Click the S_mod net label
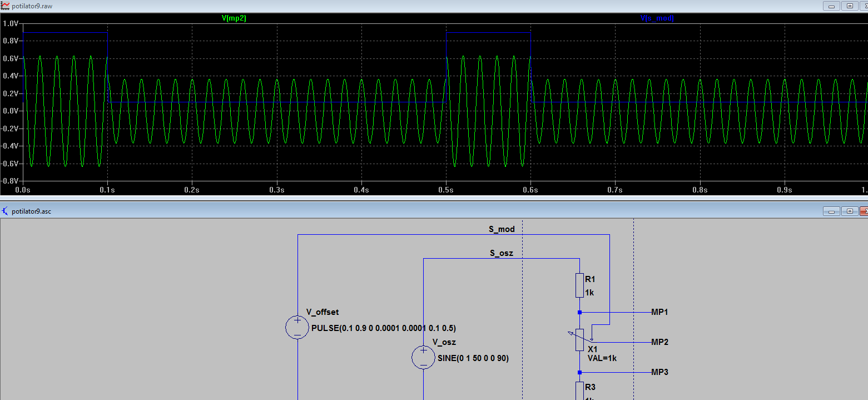This screenshot has height=400, width=868. coord(502,229)
